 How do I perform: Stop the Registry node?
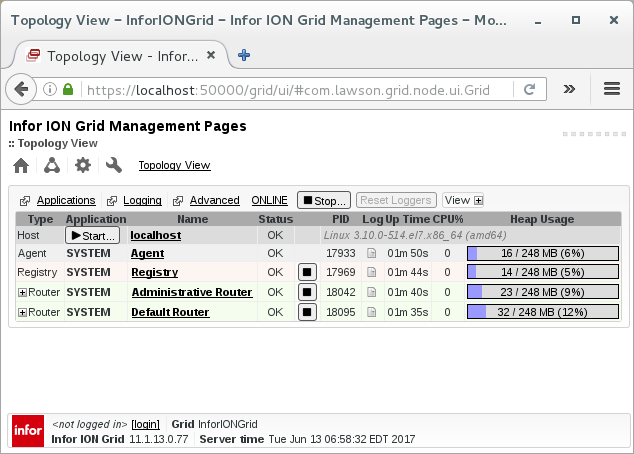[x=308, y=272]
